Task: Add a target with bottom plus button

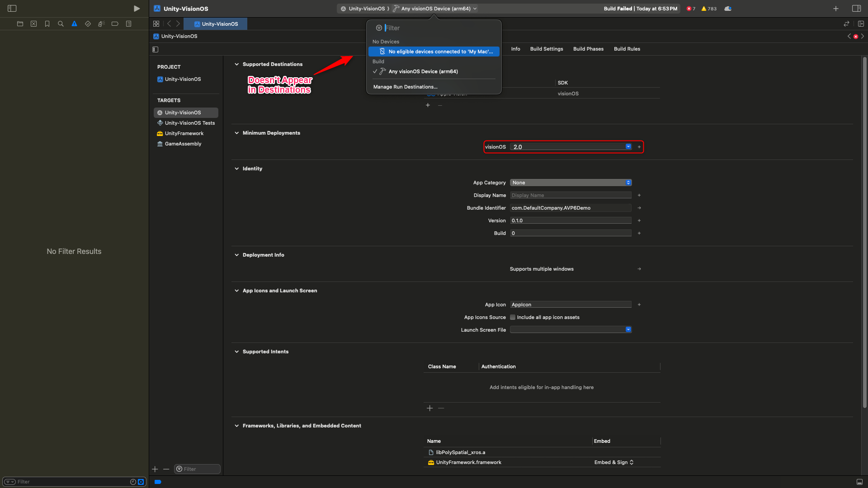Action: 155,469
